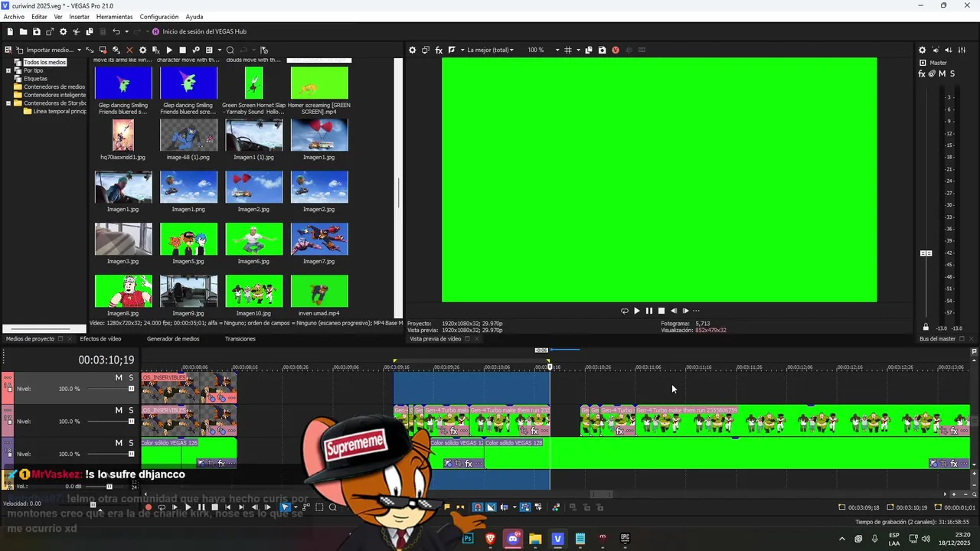The height and width of the screenshot is (551, 980).
Task: Open the Ayuda menu
Action: pos(194,16)
